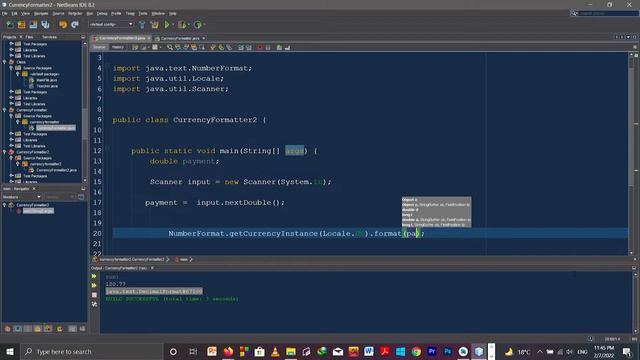Open Firefox from the taskbar
640x360 pixels.
(228, 352)
